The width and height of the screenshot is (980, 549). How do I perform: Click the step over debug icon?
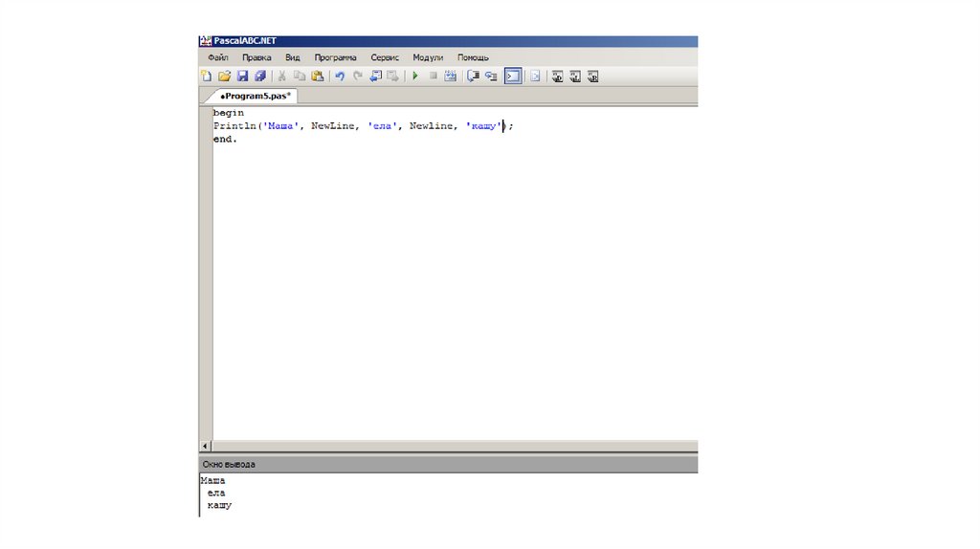click(x=473, y=77)
